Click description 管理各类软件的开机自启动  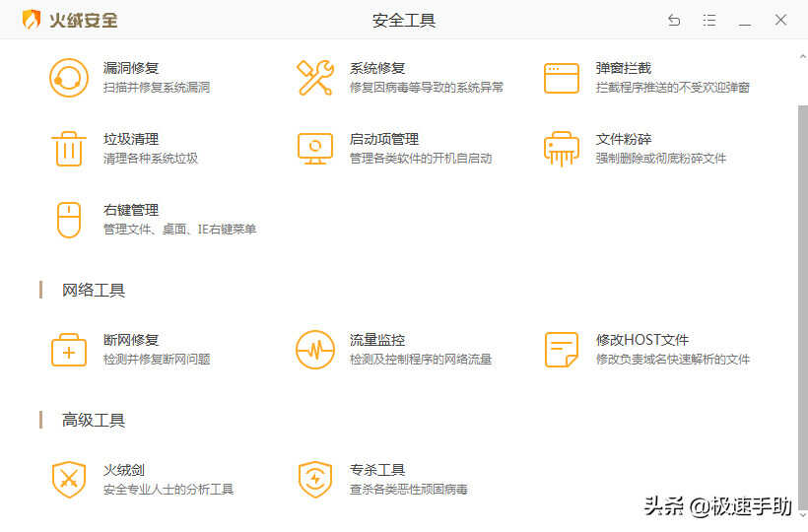pos(421,159)
